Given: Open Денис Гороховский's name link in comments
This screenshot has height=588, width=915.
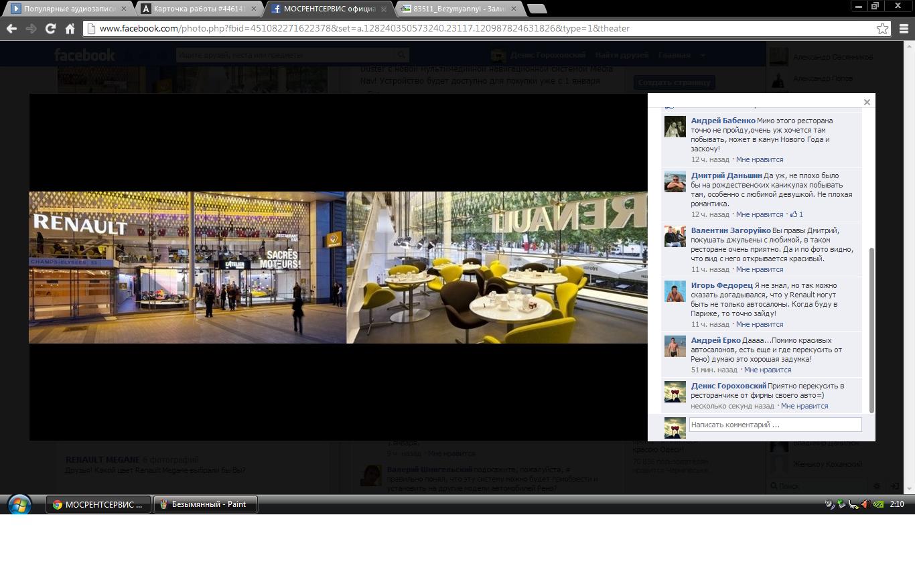Looking at the screenshot, I should click(728, 386).
